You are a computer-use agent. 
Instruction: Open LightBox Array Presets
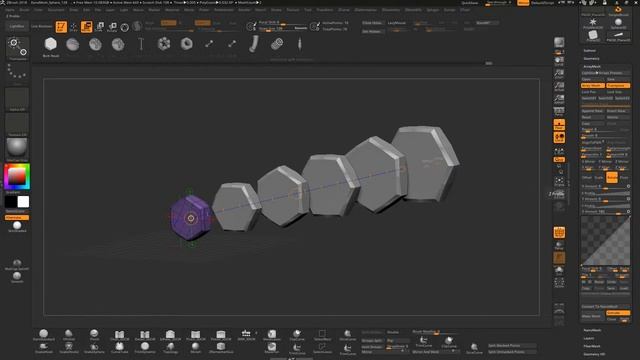click(605, 73)
